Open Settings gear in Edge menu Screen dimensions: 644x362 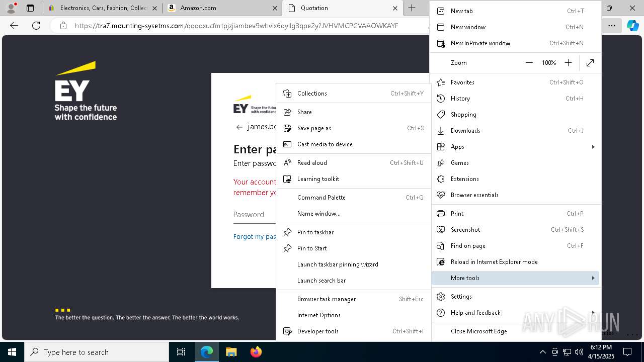441,296
